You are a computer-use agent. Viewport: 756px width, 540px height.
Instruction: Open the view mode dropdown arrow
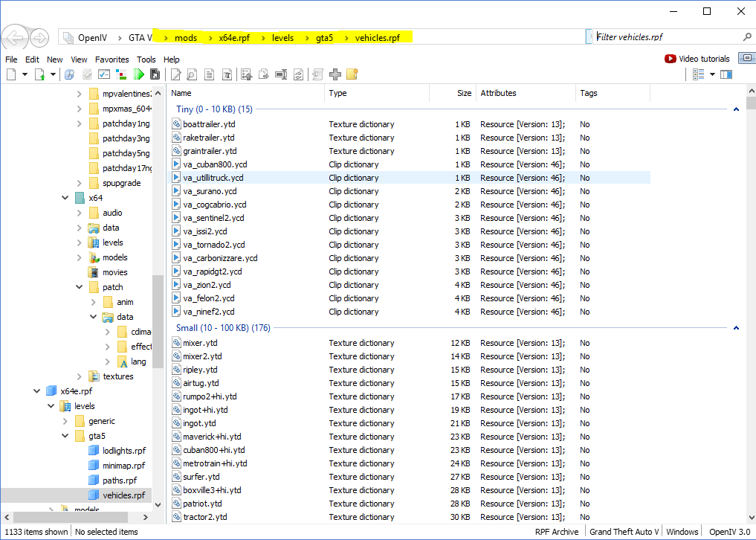[x=712, y=74]
